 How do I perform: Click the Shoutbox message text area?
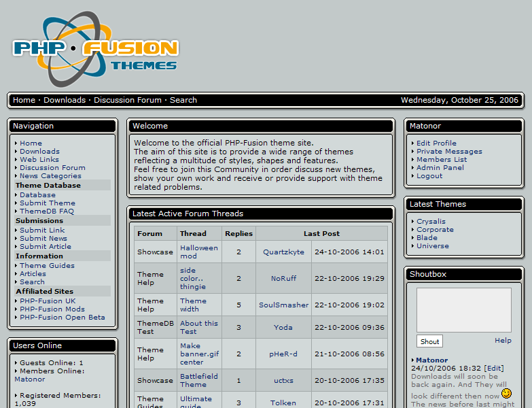[x=464, y=310]
